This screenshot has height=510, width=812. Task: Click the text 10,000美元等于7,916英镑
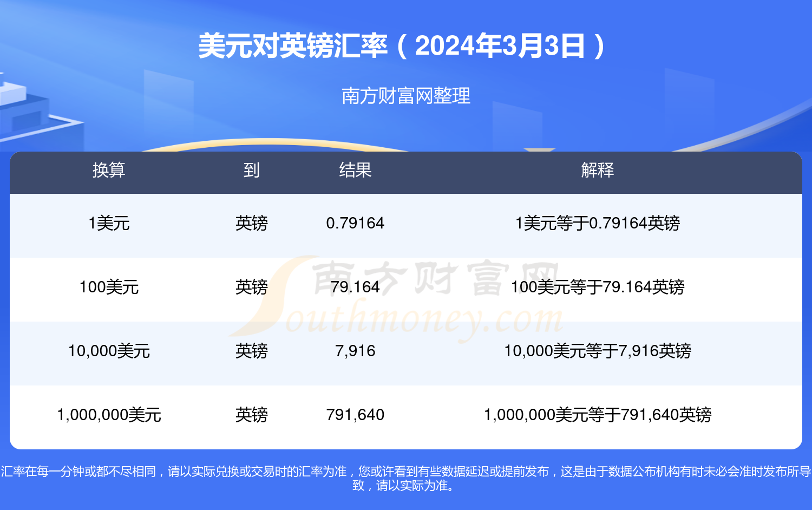[x=598, y=351]
